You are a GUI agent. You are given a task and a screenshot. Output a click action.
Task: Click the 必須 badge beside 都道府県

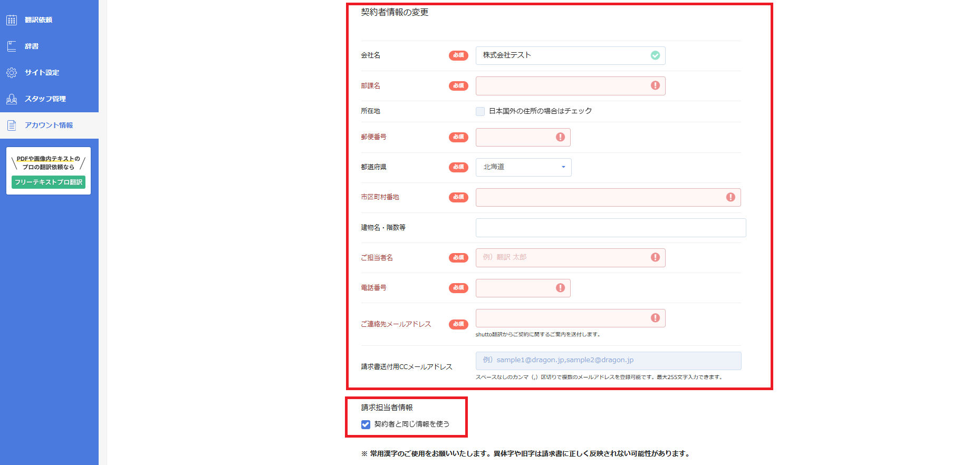(458, 167)
